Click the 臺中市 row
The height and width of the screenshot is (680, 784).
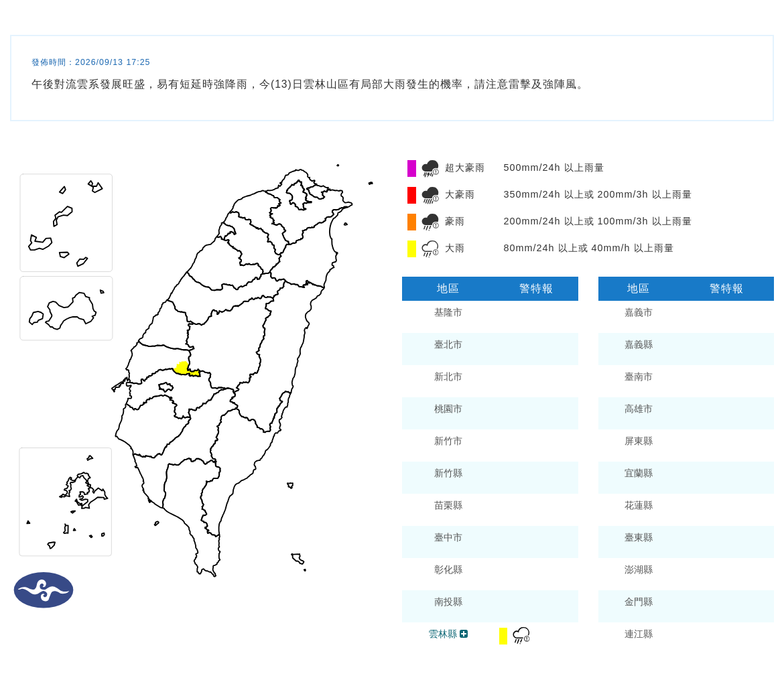coord(490,542)
